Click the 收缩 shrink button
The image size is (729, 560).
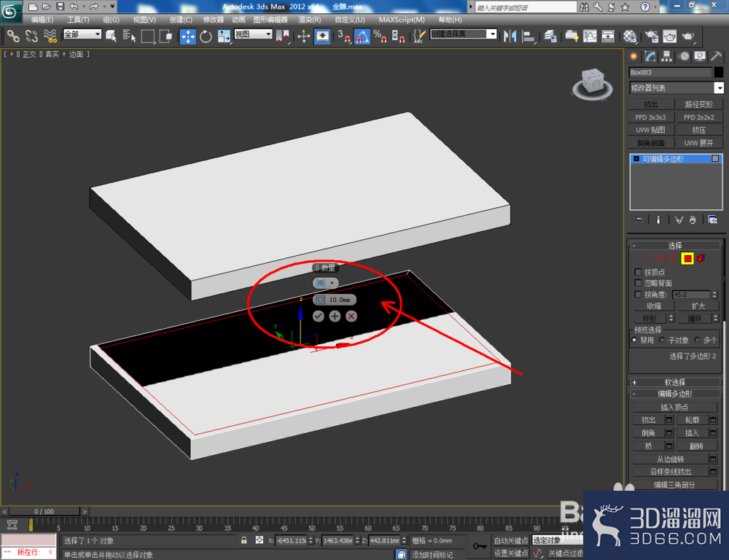pyautogui.click(x=654, y=306)
